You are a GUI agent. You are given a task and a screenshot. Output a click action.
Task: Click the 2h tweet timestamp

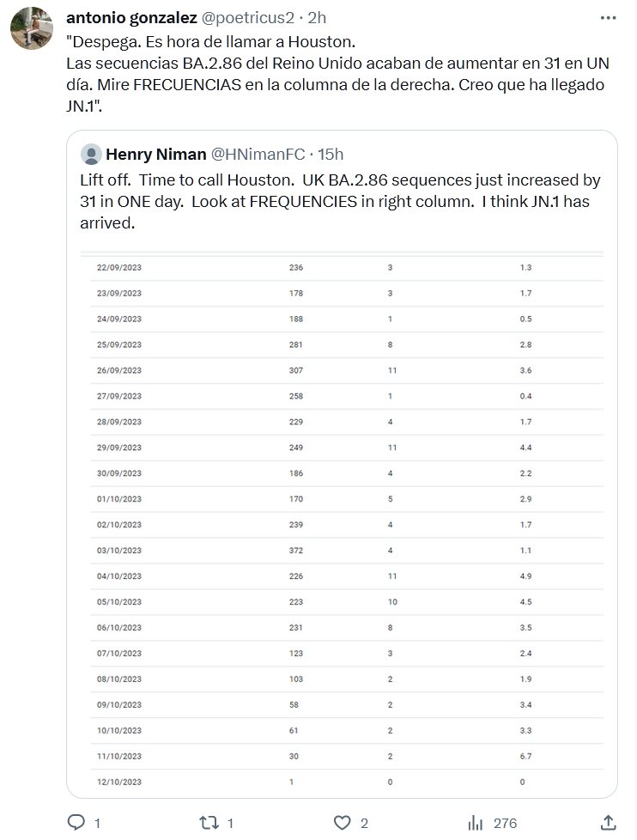click(317, 17)
